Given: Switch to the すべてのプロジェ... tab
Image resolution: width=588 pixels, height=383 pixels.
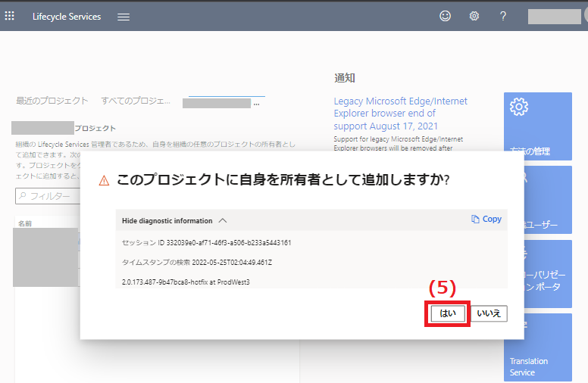Looking at the screenshot, I should (136, 101).
